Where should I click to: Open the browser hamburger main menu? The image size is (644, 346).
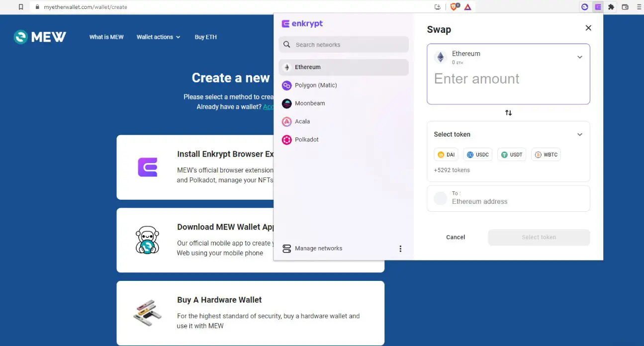click(x=639, y=7)
